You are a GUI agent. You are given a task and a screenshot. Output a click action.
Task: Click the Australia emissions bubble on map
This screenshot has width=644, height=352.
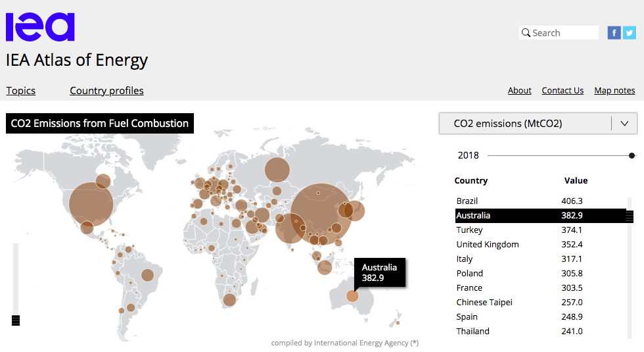tap(352, 296)
